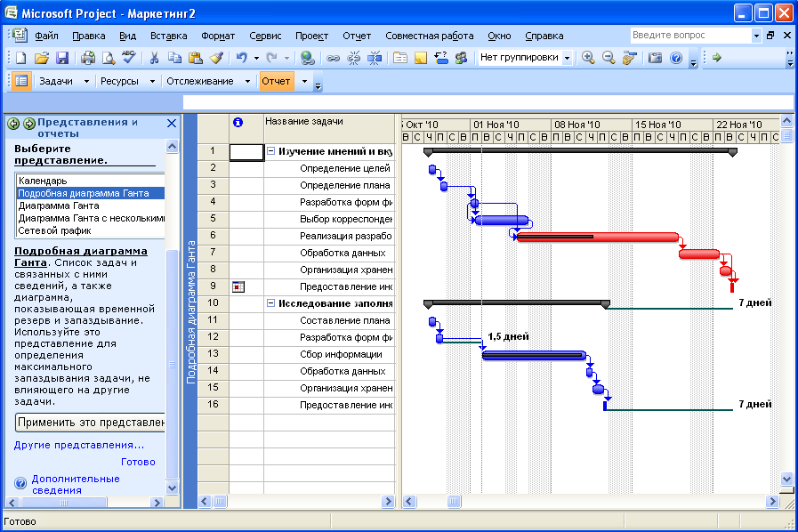This screenshot has width=798, height=532.
Task: Open the Формат menu
Action: pyautogui.click(x=218, y=36)
